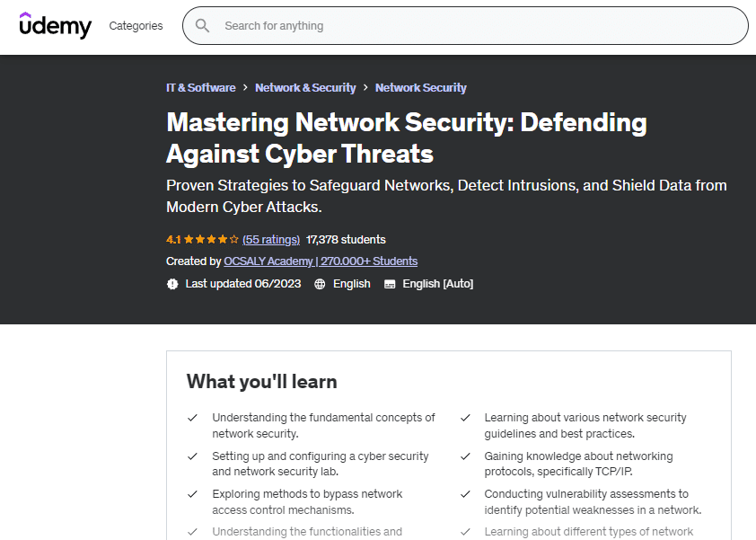Go to IT & Software breadcrumb
Viewport: 756px width, 540px height.
point(200,88)
